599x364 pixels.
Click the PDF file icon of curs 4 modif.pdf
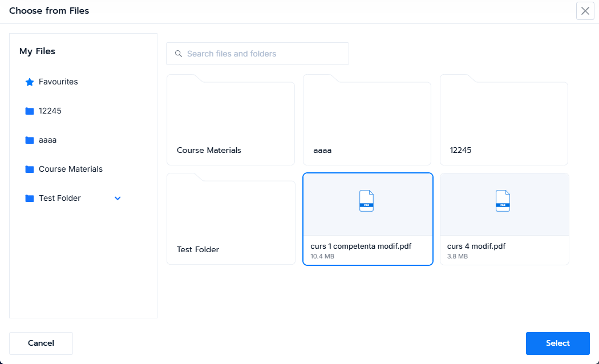503,201
